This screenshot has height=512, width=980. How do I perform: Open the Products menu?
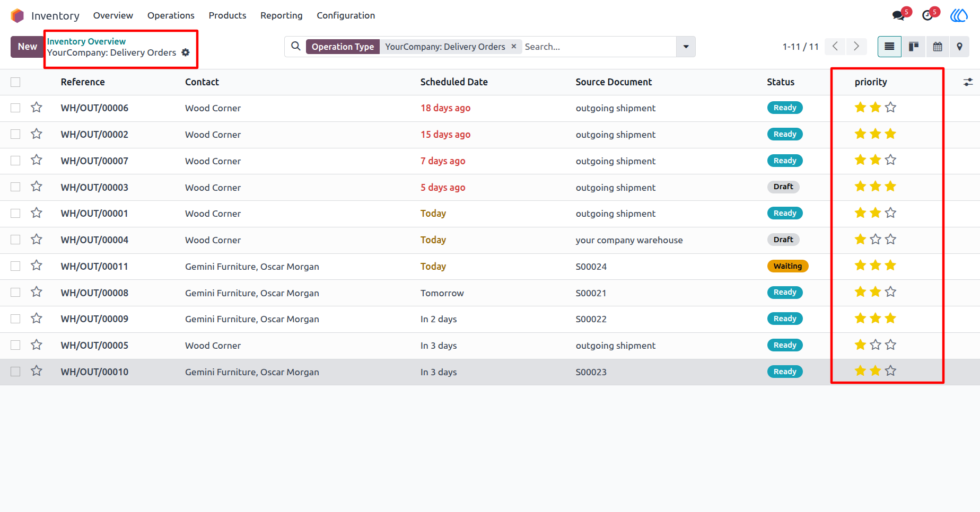(x=227, y=15)
